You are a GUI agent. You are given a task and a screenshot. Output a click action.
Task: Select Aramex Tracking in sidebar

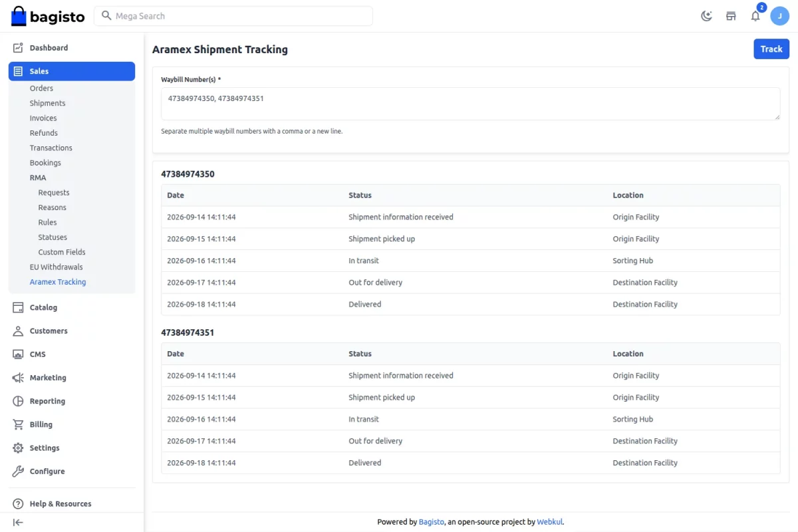[x=58, y=282]
